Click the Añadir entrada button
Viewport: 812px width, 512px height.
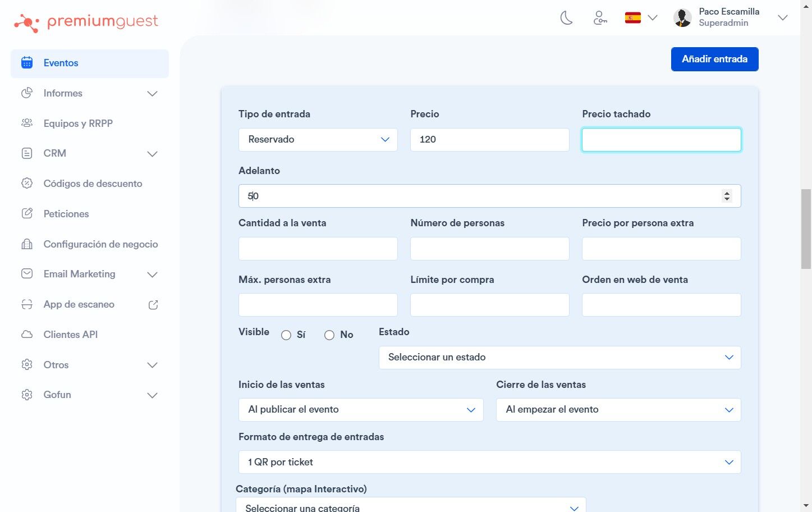point(715,59)
